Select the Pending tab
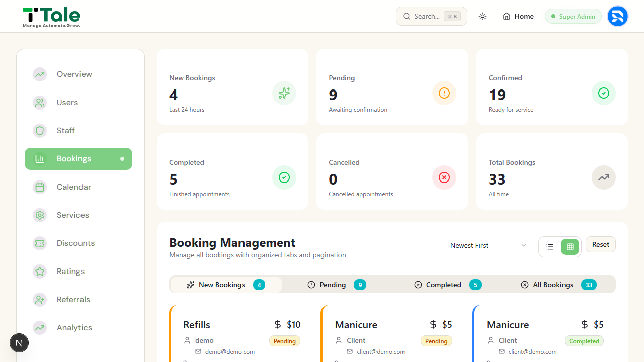The height and width of the screenshot is (362, 644). coord(337,285)
